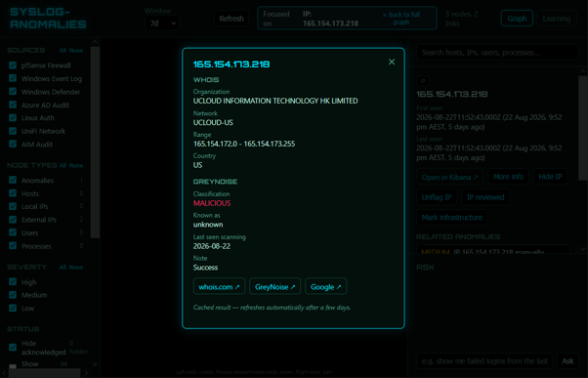Click MALICIOUS classification text
This screenshot has height=378, width=588.
(x=212, y=203)
